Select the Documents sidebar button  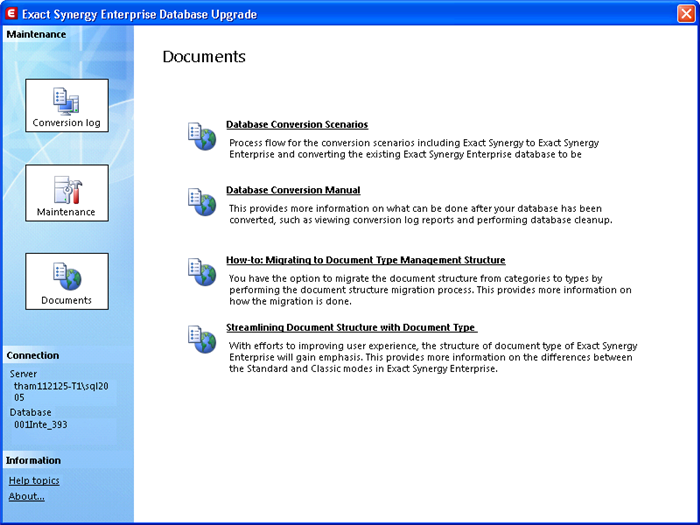[x=67, y=281]
